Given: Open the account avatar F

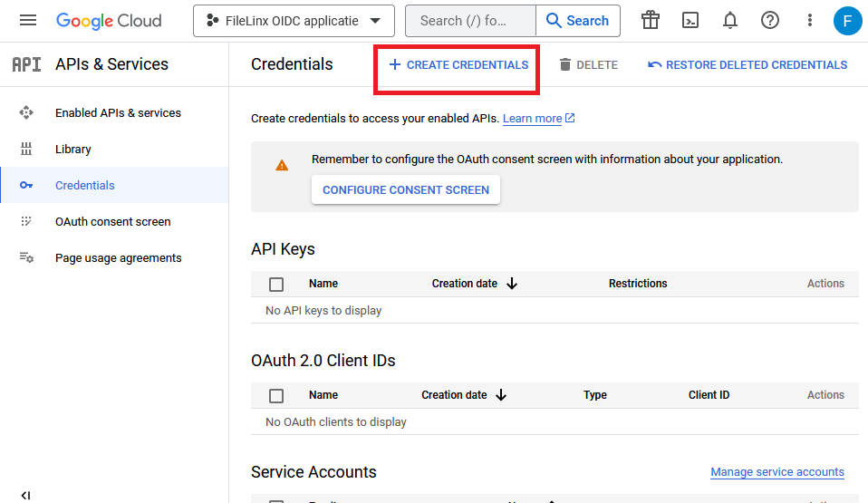Looking at the screenshot, I should coord(847,21).
